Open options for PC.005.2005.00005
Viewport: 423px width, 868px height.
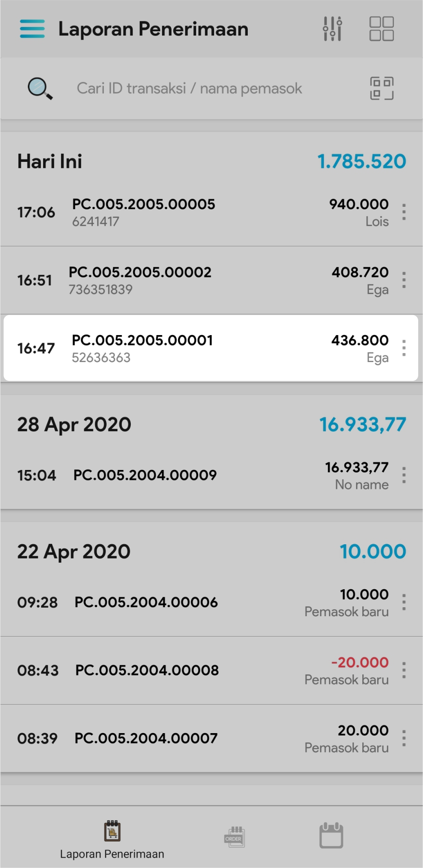coord(404,212)
